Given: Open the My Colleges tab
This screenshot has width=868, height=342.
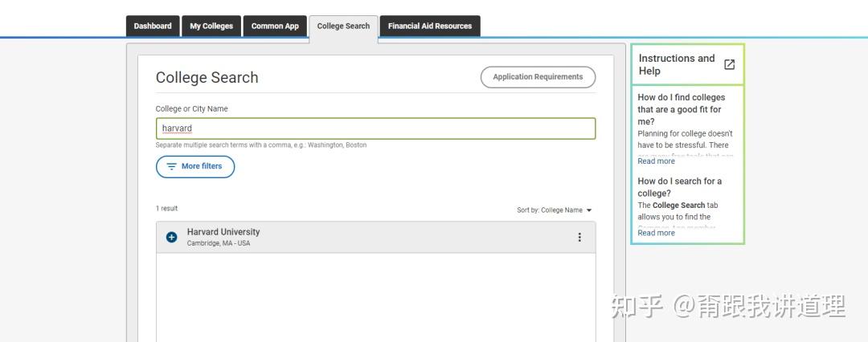Looking at the screenshot, I should [211, 26].
